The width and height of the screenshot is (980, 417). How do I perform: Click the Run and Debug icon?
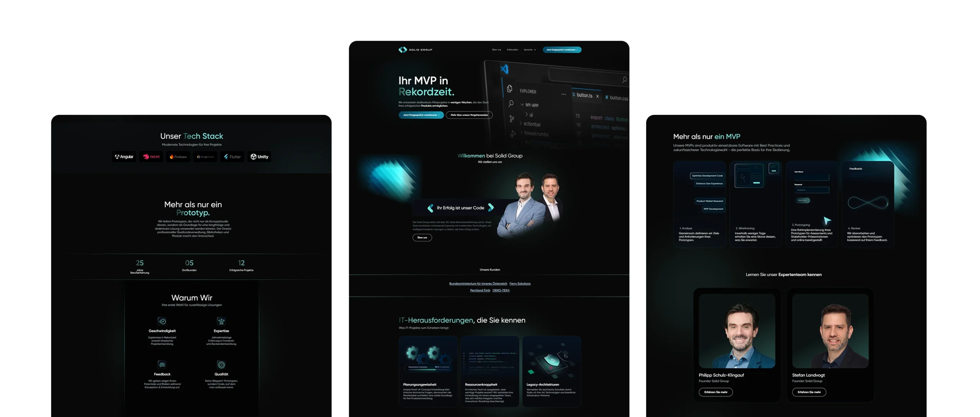coord(513,134)
